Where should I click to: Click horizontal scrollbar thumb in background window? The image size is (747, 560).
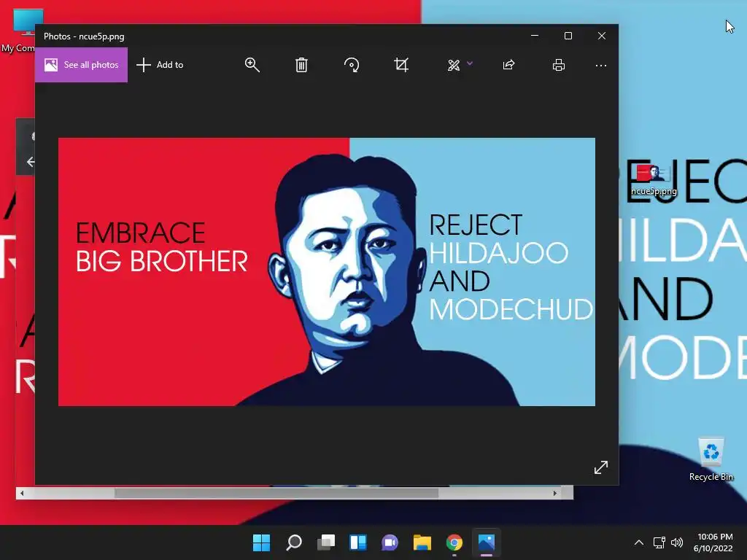tap(276, 494)
